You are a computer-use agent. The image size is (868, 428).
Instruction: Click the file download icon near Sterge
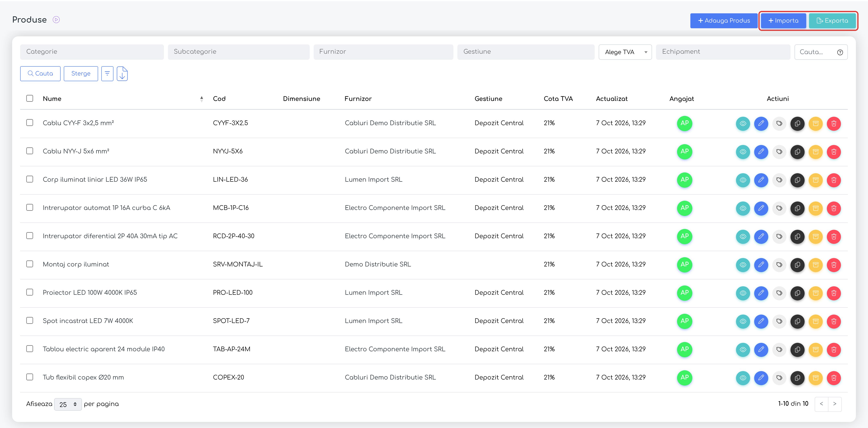click(x=122, y=73)
